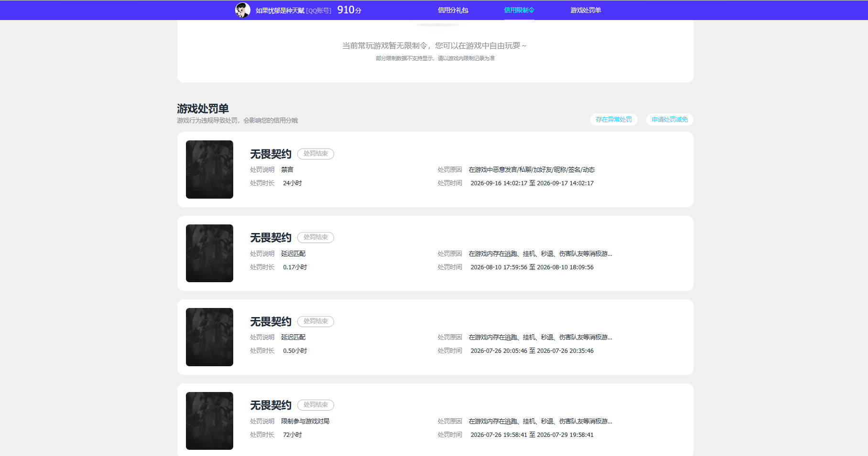The width and height of the screenshot is (868, 456).
Task: Switch to the 信用限制令 tab
Action: click(519, 10)
